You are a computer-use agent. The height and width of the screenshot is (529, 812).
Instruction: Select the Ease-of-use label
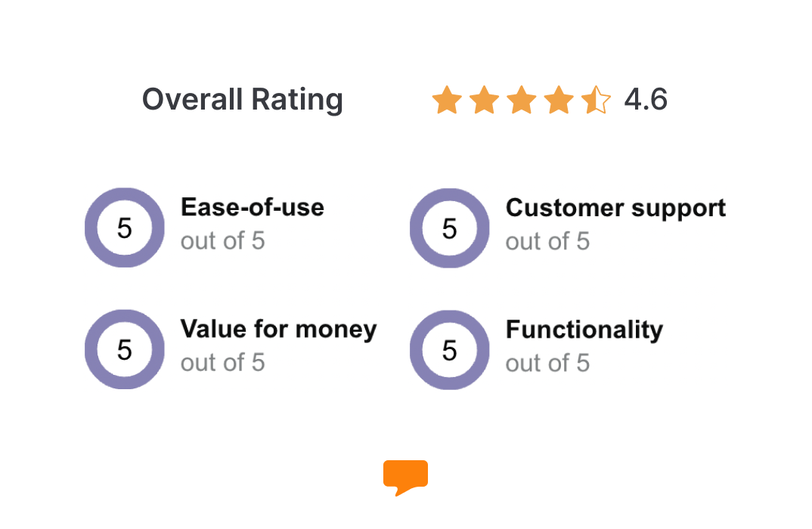click(x=253, y=208)
